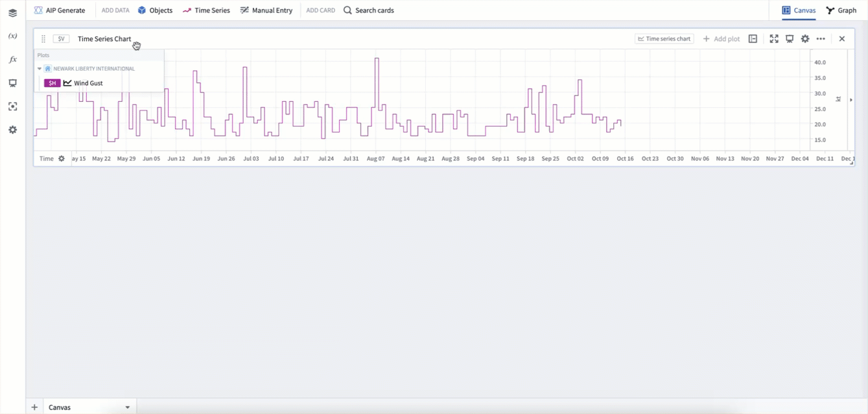Click the Search cards field
The height and width of the screenshot is (414, 868).
pyautogui.click(x=375, y=10)
